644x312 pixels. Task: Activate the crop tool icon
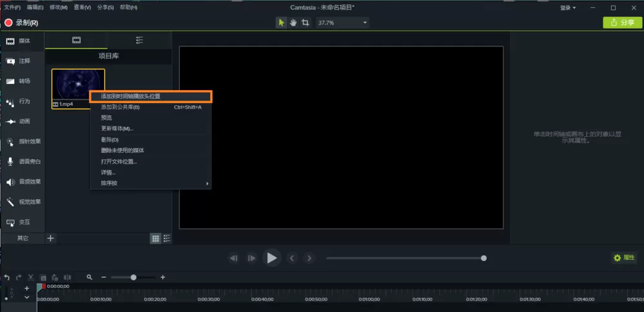click(305, 23)
